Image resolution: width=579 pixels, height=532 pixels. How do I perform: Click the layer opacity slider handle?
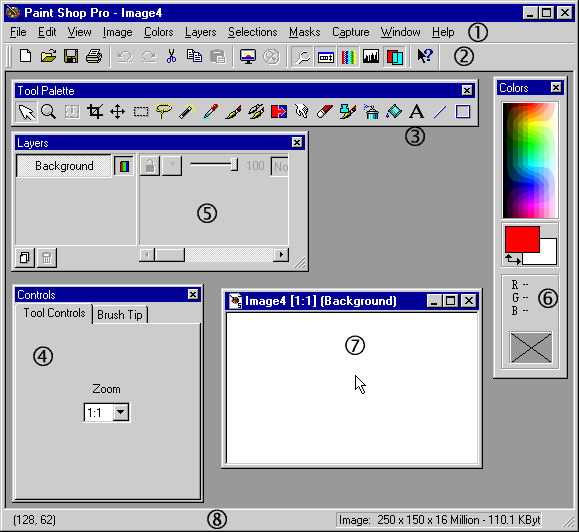click(x=234, y=165)
